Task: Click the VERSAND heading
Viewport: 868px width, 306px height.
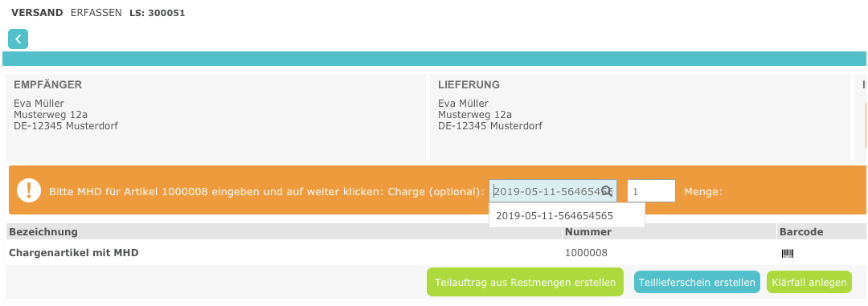Action: (x=37, y=13)
